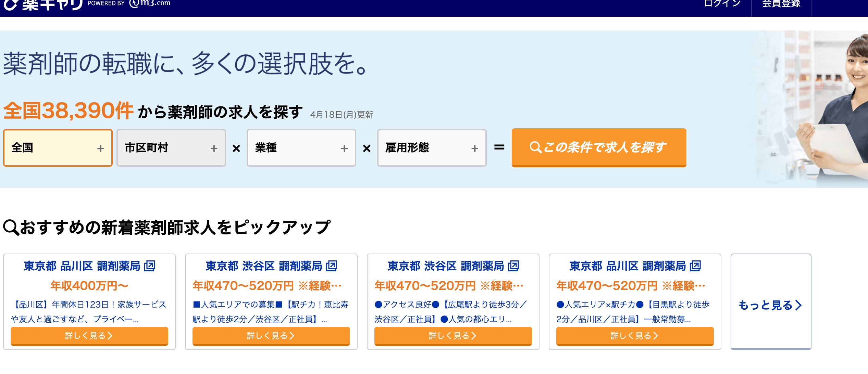Click ログイン in header
The image size is (868, 374).
(722, 4)
